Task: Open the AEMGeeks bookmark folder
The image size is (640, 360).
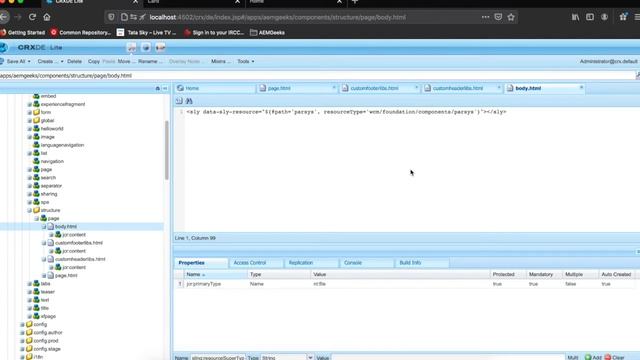Action: click(267, 33)
